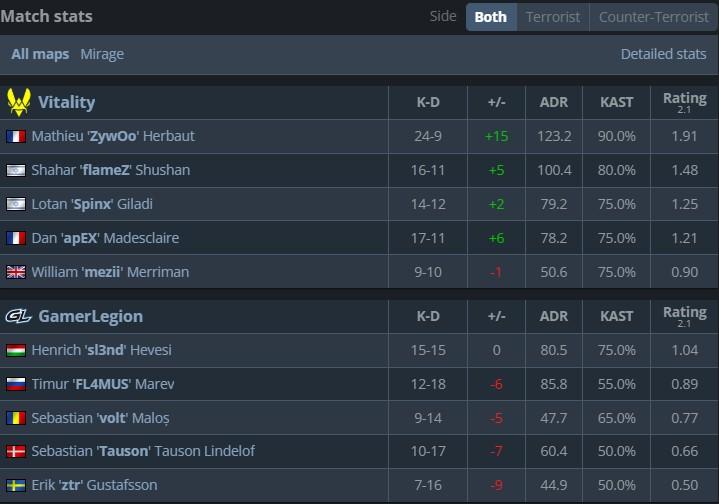Switch side filter to Counter-Terrorist
This screenshot has width=719, height=504.
(x=653, y=17)
